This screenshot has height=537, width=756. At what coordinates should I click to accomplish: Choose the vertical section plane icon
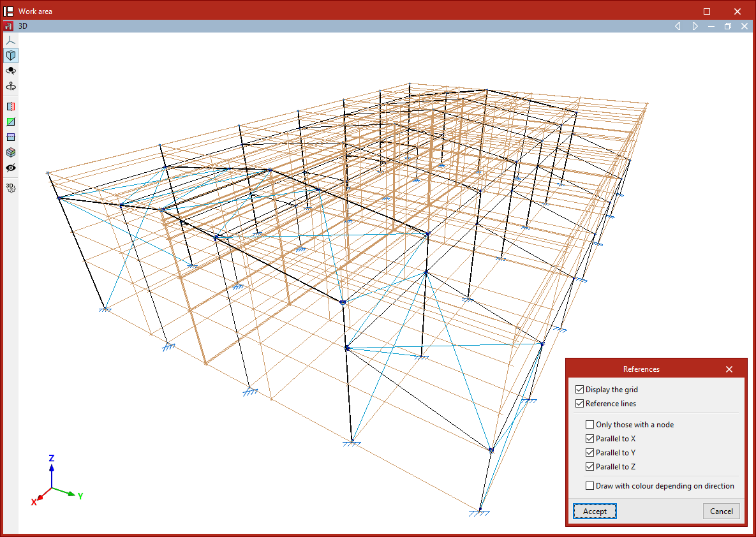(x=10, y=107)
